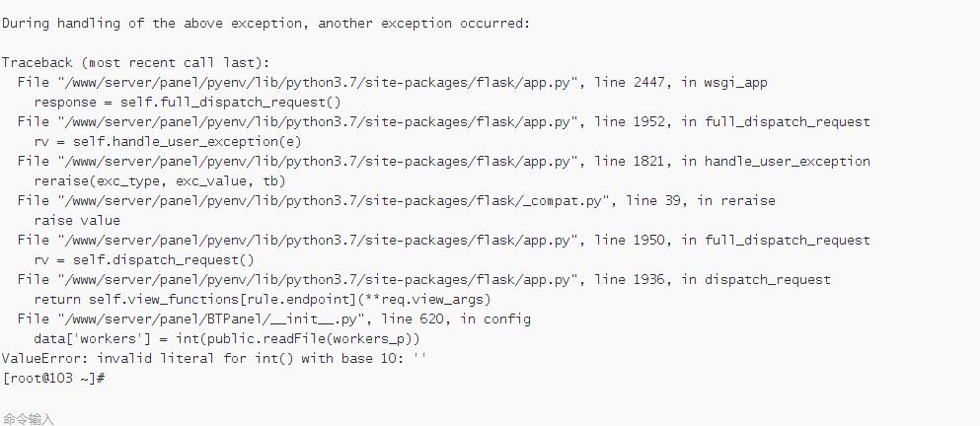Click the 'rv = self.dispatch_request()' code line
The image size is (980, 426).
144,260
